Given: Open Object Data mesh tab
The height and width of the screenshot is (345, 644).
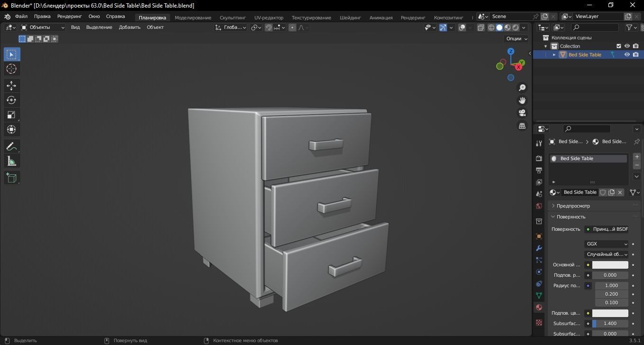Looking at the screenshot, I should pyautogui.click(x=539, y=296).
